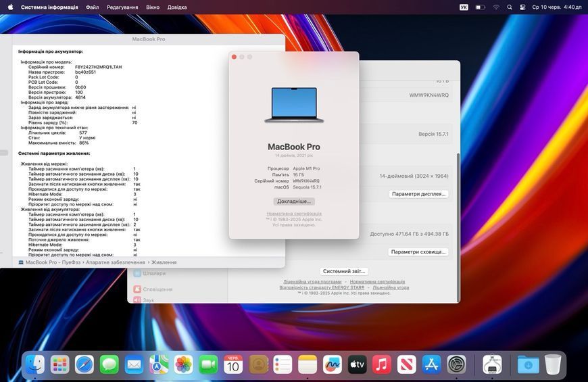
Task: Open Control Center from the menu bar
Action: pos(522,7)
